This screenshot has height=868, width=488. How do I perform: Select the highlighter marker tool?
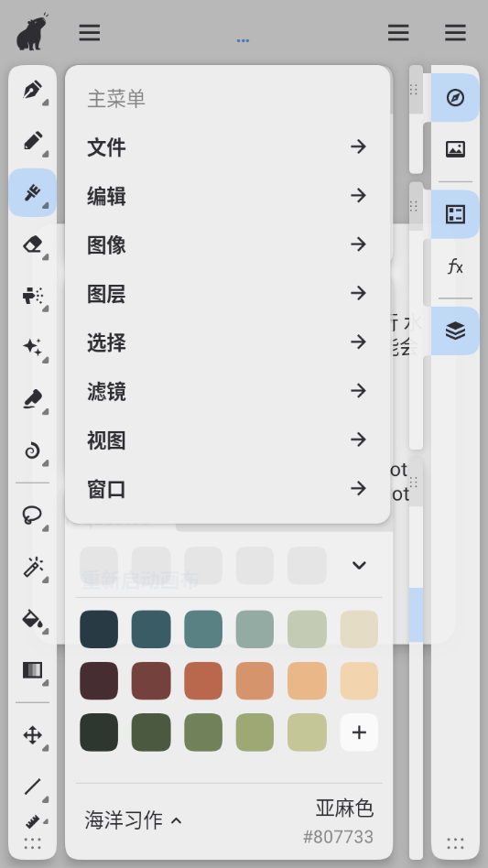tap(33, 398)
